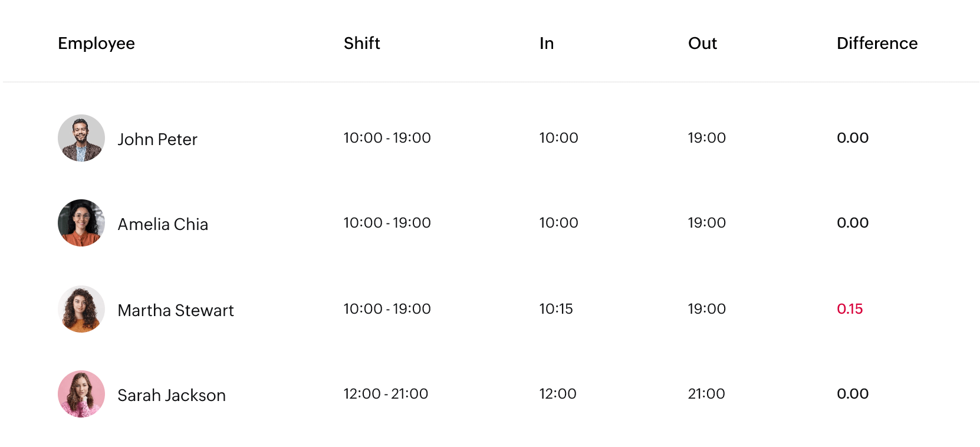Click Sarah Jackson's shift 12:00 - 21:00
The width and height of the screenshot is (980, 447).
click(386, 393)
